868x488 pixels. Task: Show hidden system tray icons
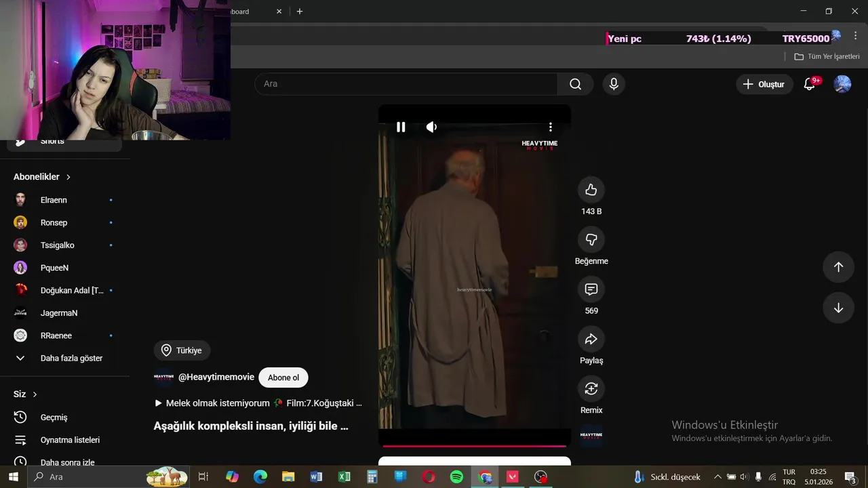click(717, 477)
